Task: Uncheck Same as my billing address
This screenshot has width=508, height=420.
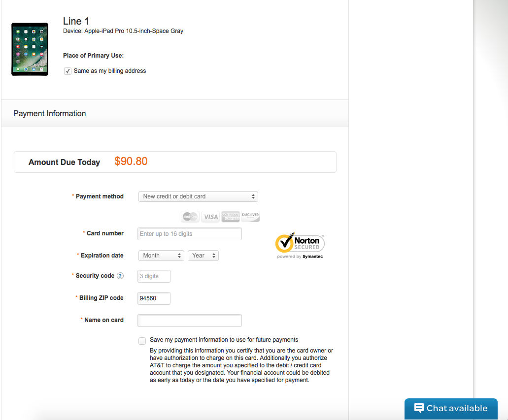Action: coord(68,71)
